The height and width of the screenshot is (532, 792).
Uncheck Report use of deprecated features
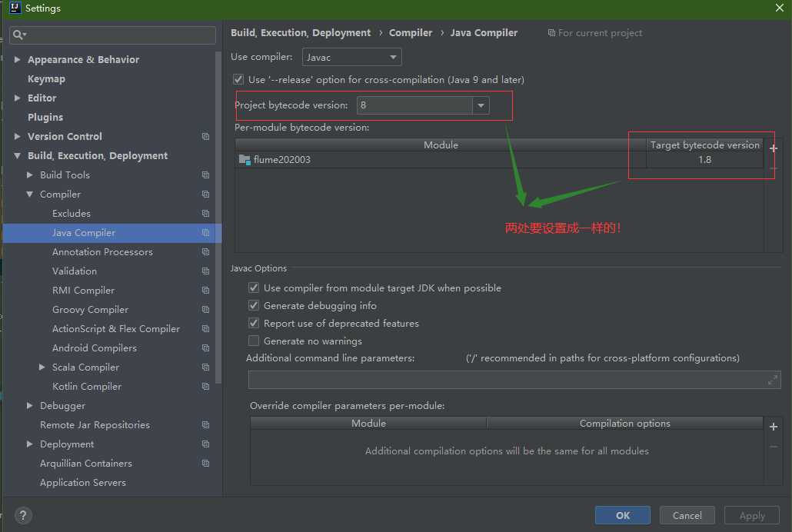tap(254, 324)
